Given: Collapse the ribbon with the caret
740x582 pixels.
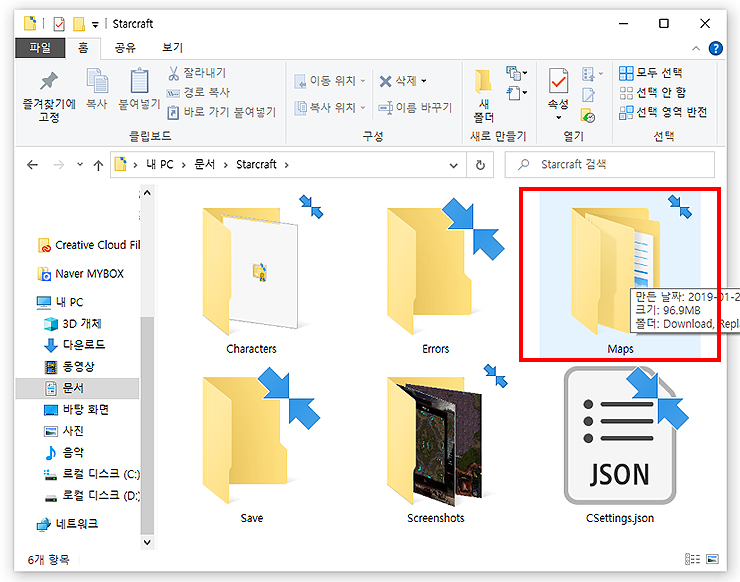Looking at the screenshot, I should tap(696, 48).
